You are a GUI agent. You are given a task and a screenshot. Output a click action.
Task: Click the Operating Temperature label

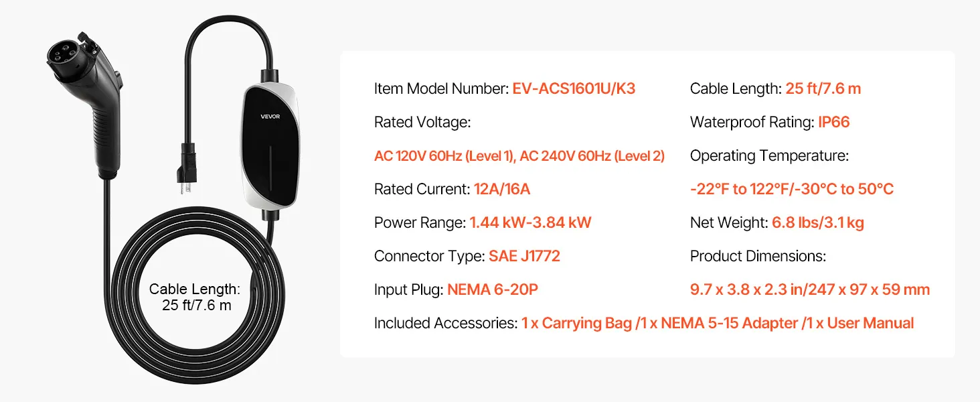769,156
